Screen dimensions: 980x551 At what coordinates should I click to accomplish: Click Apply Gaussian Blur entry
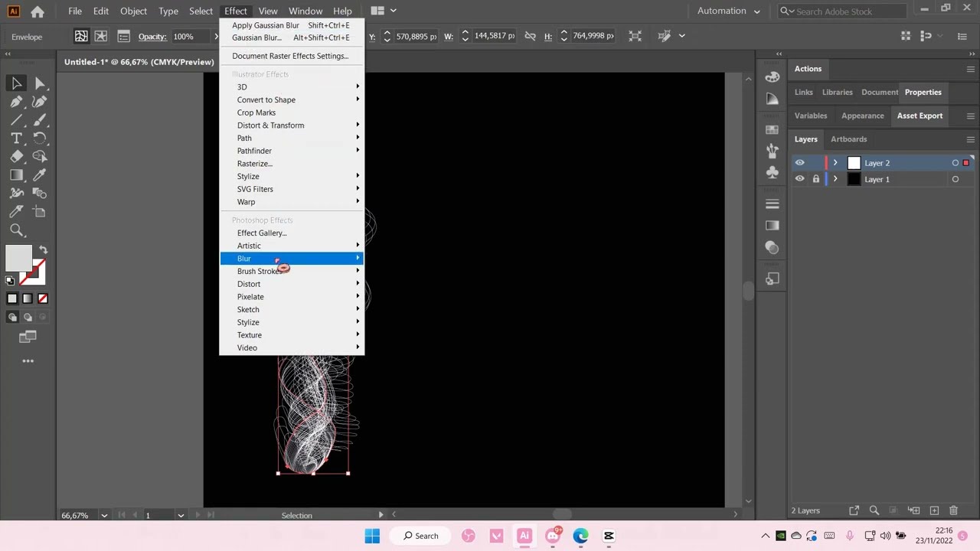(292, 25)
